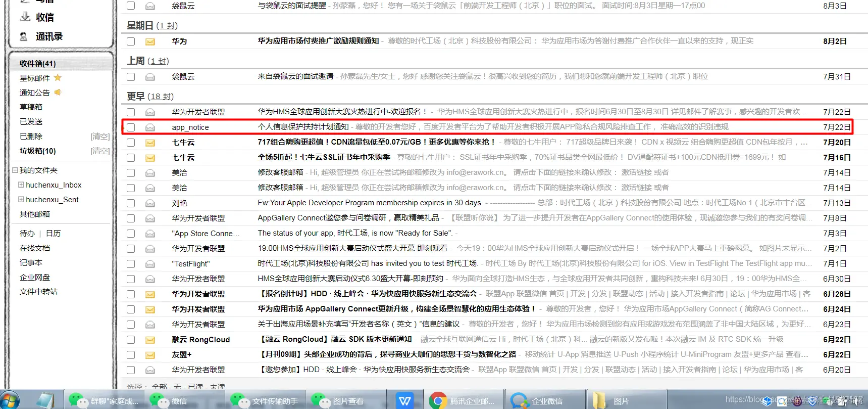The height and width of the screenshot is (409, 868).
Task: Click envelope icon of 刘艳 mail
Action: click(x=150, y=203)
